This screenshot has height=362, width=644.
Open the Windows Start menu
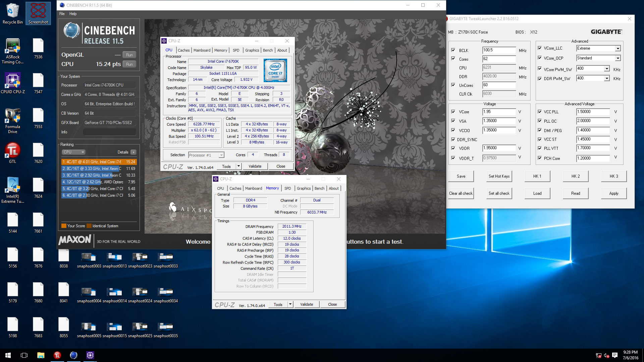pyautogui.click(x=8, y=355)
